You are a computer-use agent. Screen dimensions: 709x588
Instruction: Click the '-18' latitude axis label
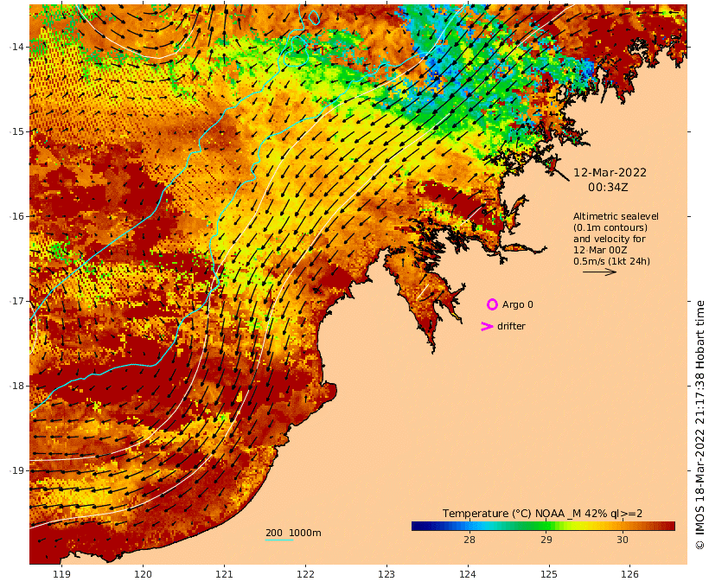click(x=17, y=386)
